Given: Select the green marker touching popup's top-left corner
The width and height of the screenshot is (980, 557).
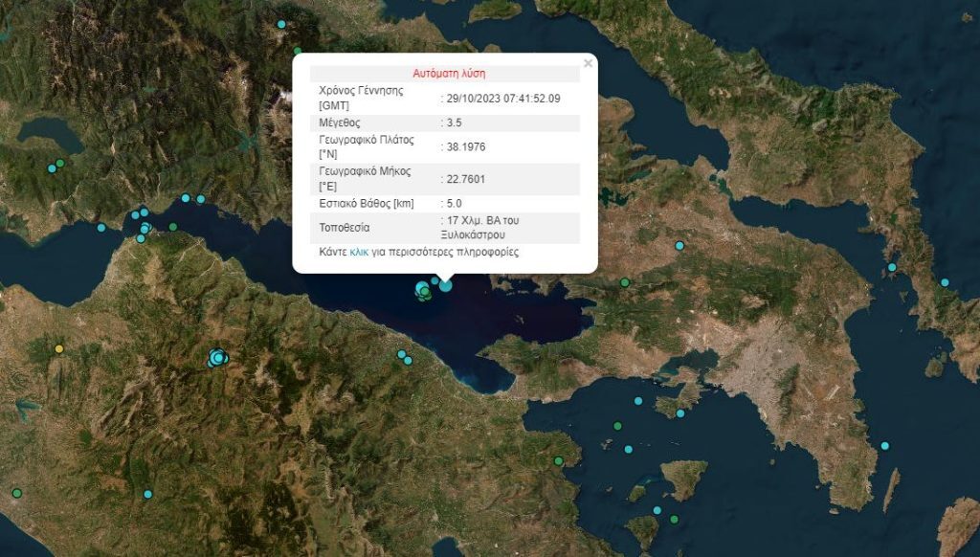Looking at the screenshot, I should [x=298, y=51].
